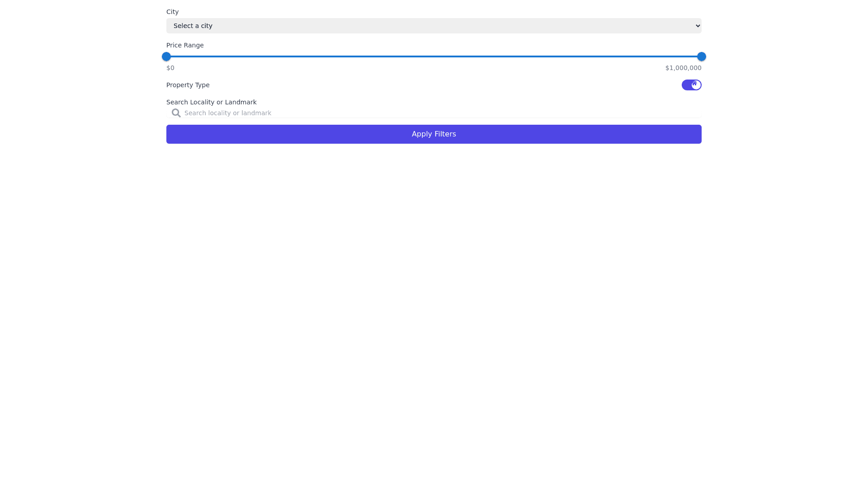Click the purple track of the toggle

686,85
